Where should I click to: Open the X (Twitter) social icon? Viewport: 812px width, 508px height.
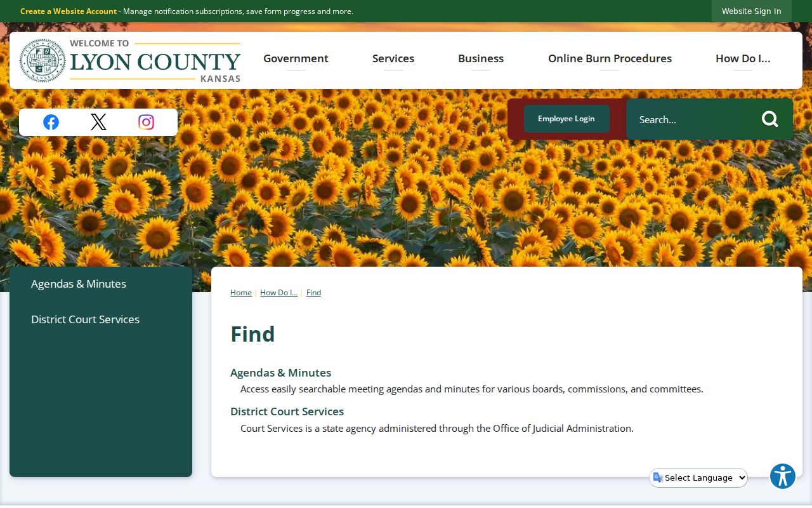coord(98,122)
